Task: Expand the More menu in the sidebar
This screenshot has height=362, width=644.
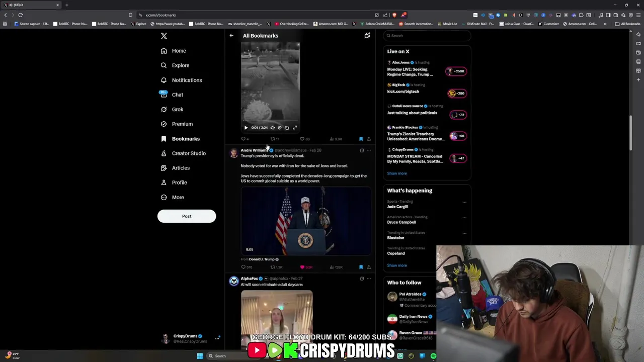Action: tap(172, 197)
